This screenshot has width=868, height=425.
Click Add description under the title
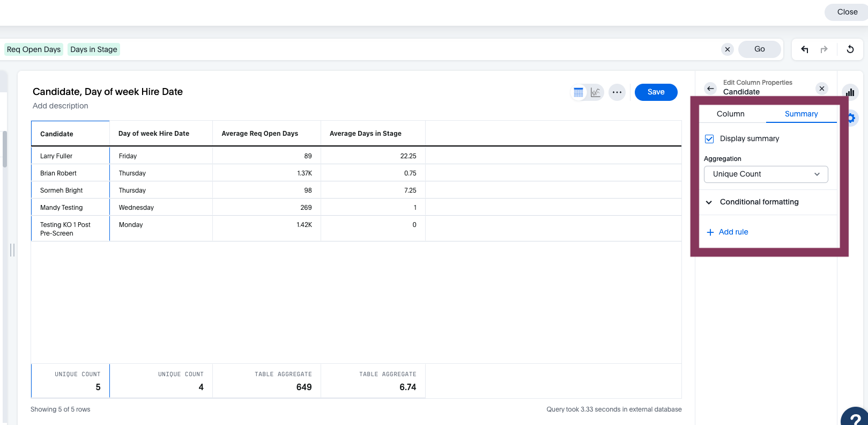tap(61, 106)
